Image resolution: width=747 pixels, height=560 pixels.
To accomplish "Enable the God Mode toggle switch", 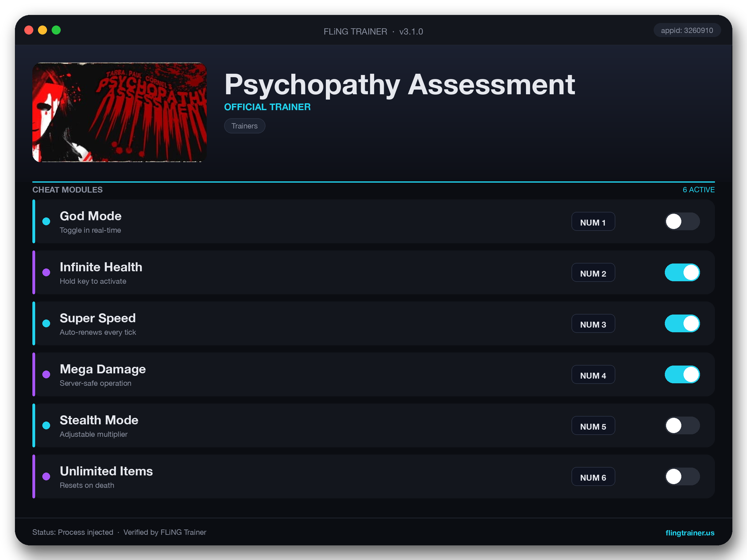I will point(682,222).
